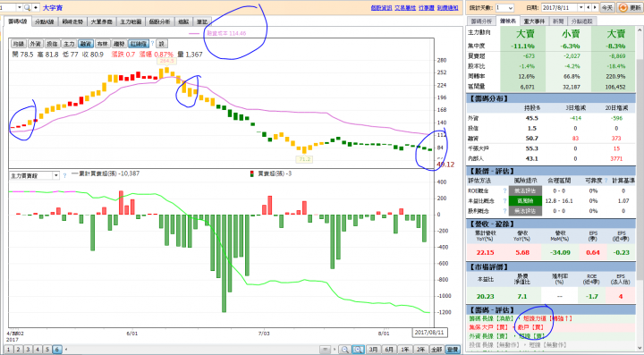644x355 pixels.
Task: Select chart layout page 4
Action: [x=38, y=350]
